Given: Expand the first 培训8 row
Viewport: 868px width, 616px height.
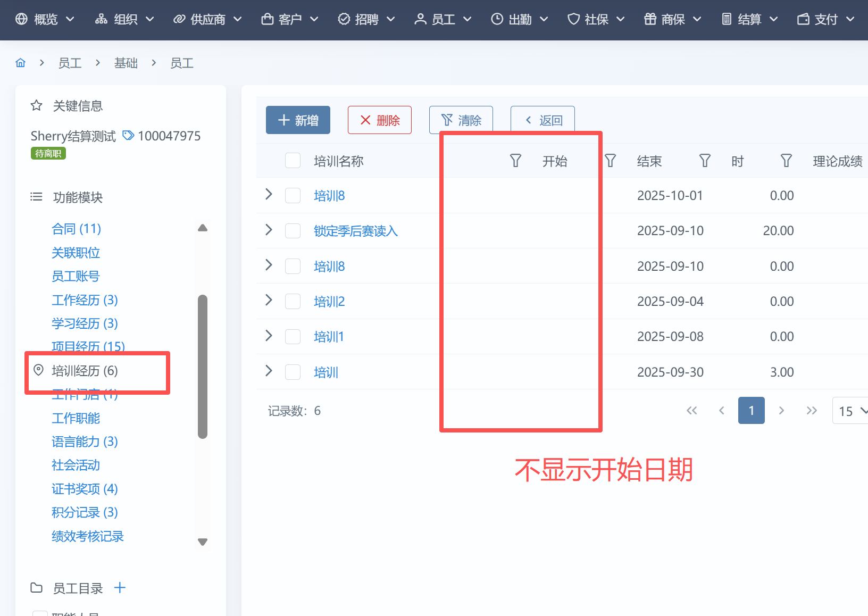Looking at the screenshot, I should click(269, 195).
